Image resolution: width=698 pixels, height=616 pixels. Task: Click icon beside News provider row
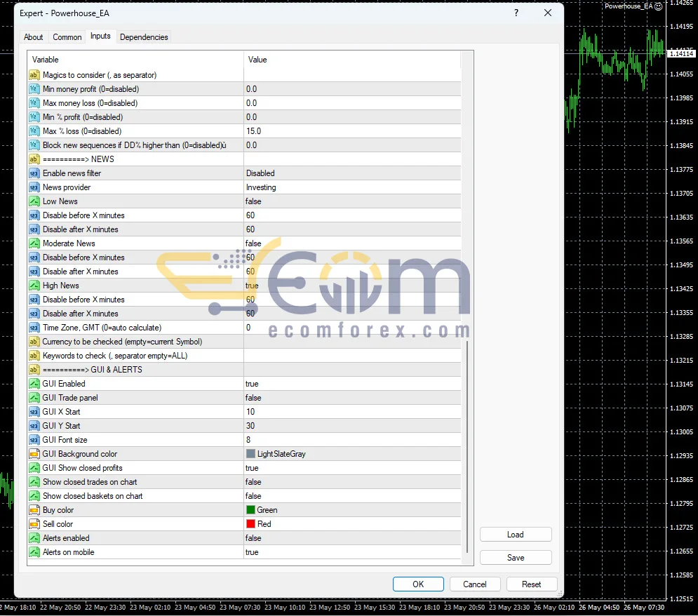coord(34,187)
